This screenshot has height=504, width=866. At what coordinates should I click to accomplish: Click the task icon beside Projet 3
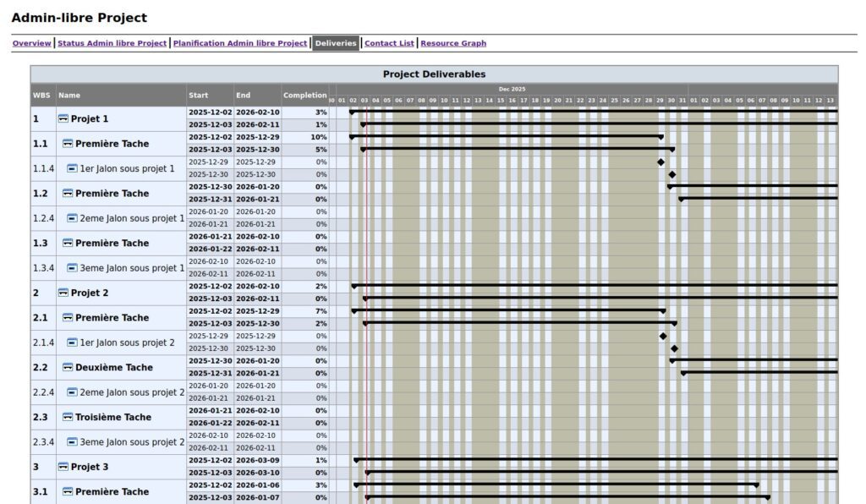(63, 467)
